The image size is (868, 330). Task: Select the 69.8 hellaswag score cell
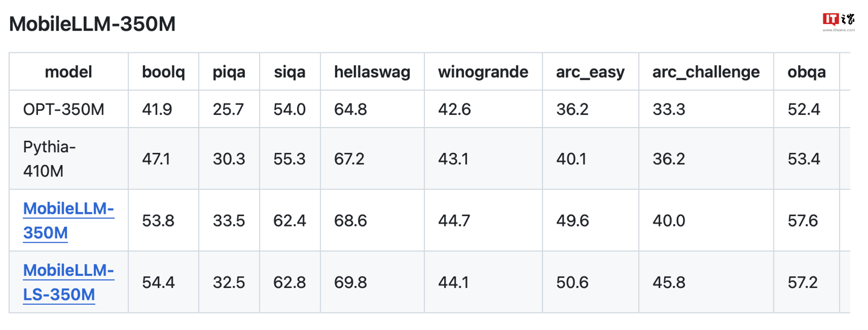pos(351,282)
